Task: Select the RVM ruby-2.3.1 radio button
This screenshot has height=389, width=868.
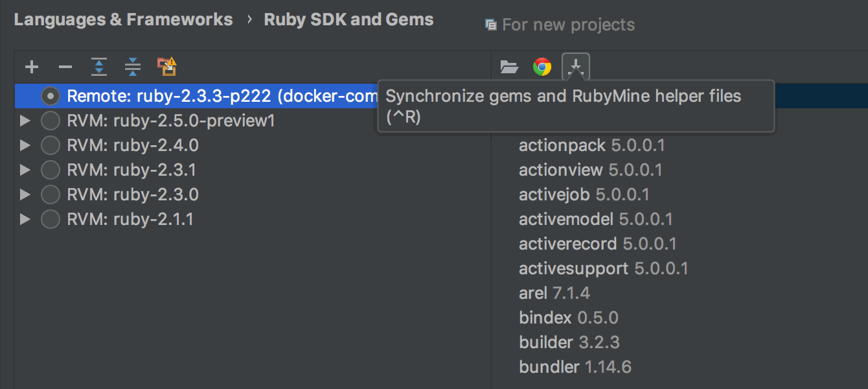Action: click(x=51, y=170)
